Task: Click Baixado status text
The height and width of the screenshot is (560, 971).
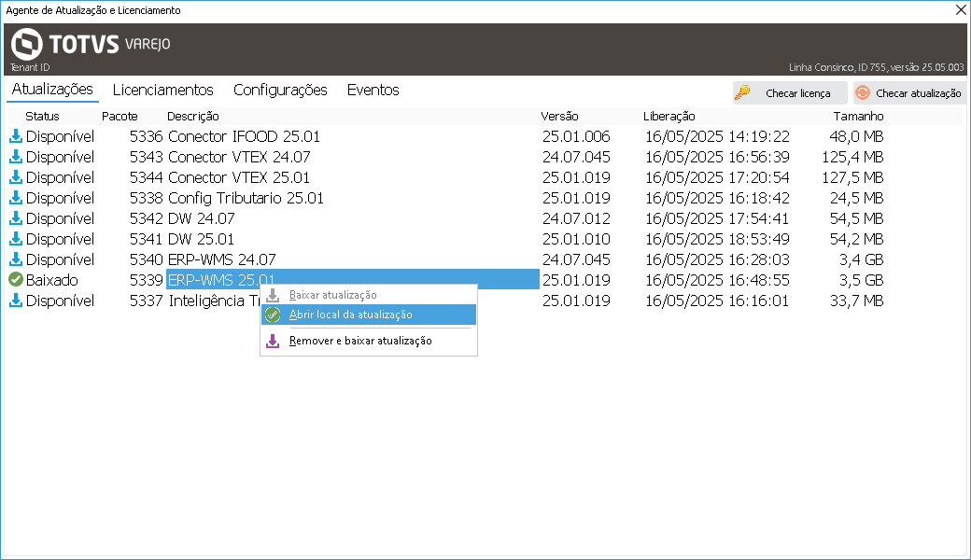Action: 52,280
